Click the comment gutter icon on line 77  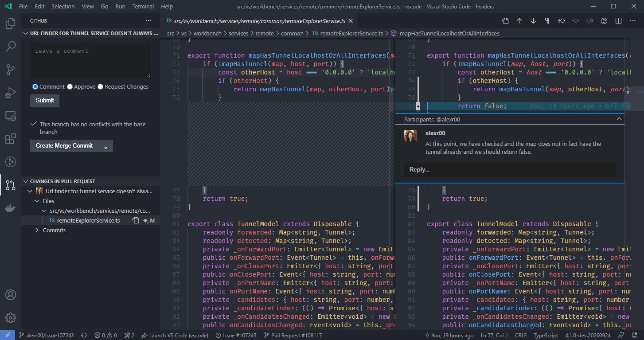click(418, 106)
